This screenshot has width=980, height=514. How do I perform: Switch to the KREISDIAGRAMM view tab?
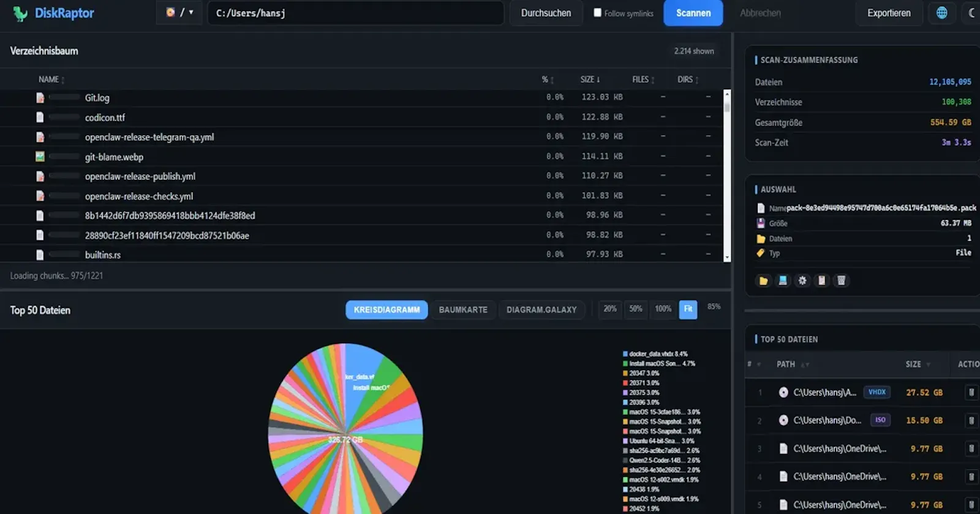click(386, 310)
